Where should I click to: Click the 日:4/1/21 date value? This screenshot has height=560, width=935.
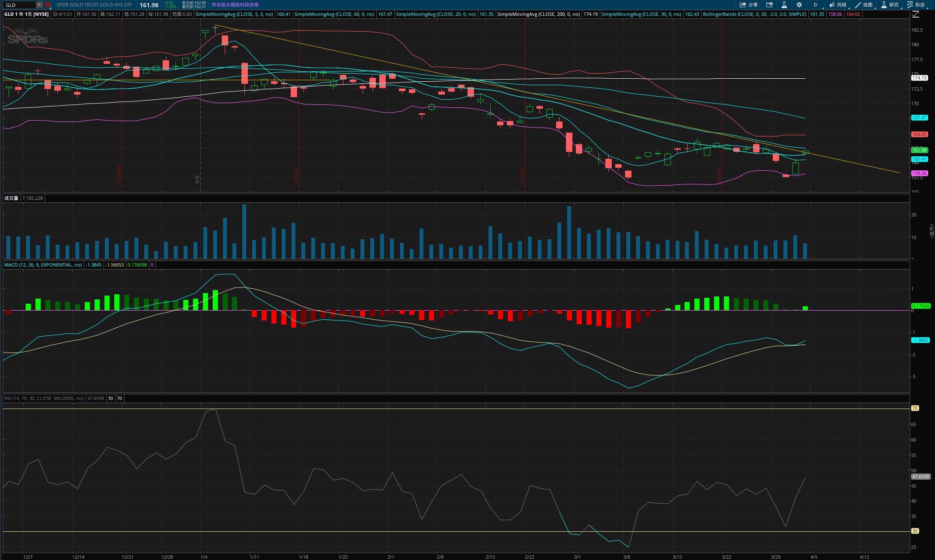[63, 14]
